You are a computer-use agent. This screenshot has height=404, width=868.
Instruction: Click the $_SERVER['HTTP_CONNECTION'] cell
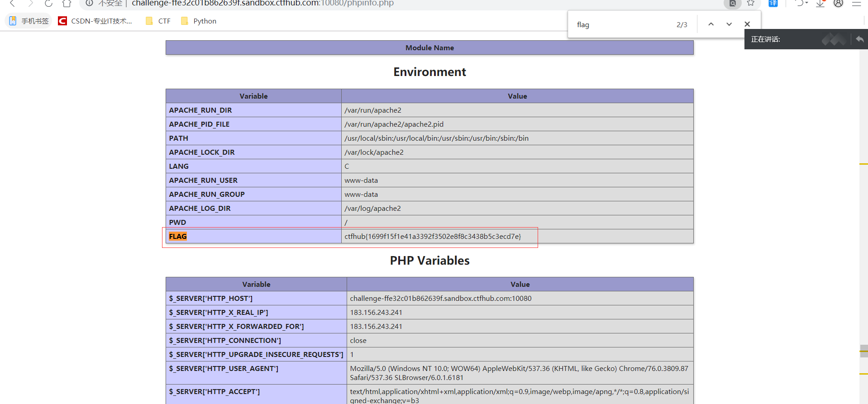(256, 340)
